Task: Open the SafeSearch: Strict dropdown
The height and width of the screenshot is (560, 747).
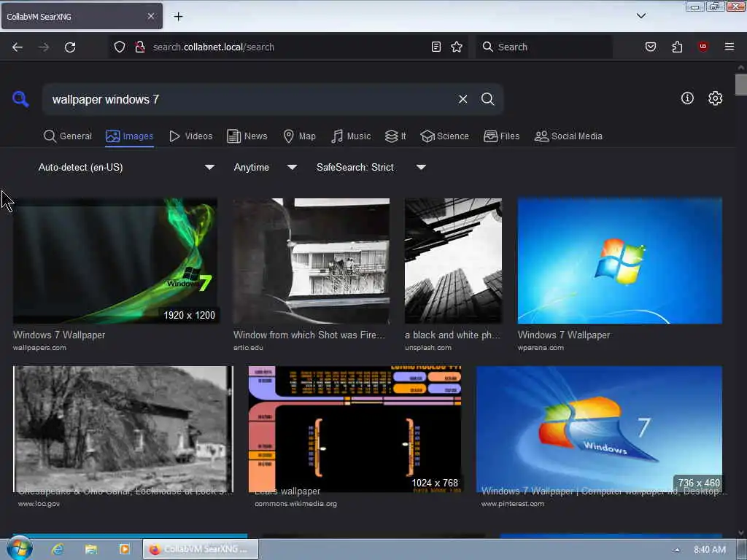Action: point(371,168)
